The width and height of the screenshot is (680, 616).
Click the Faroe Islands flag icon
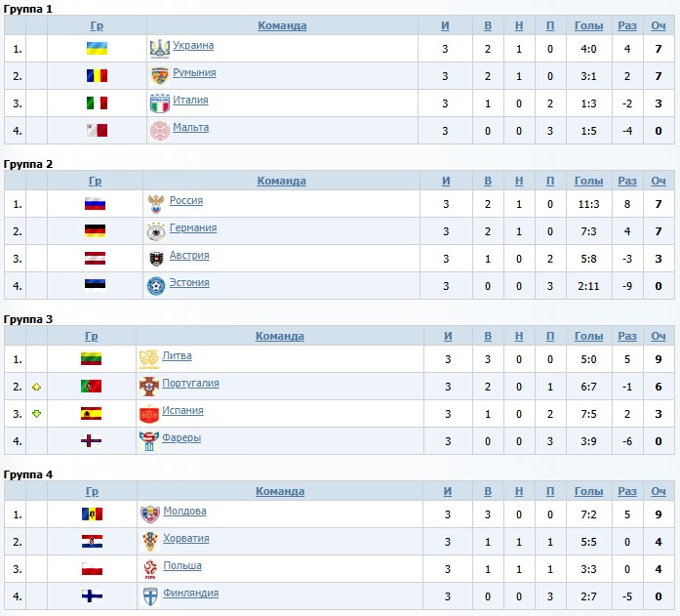pyautogui.click(x=91, y=440)
